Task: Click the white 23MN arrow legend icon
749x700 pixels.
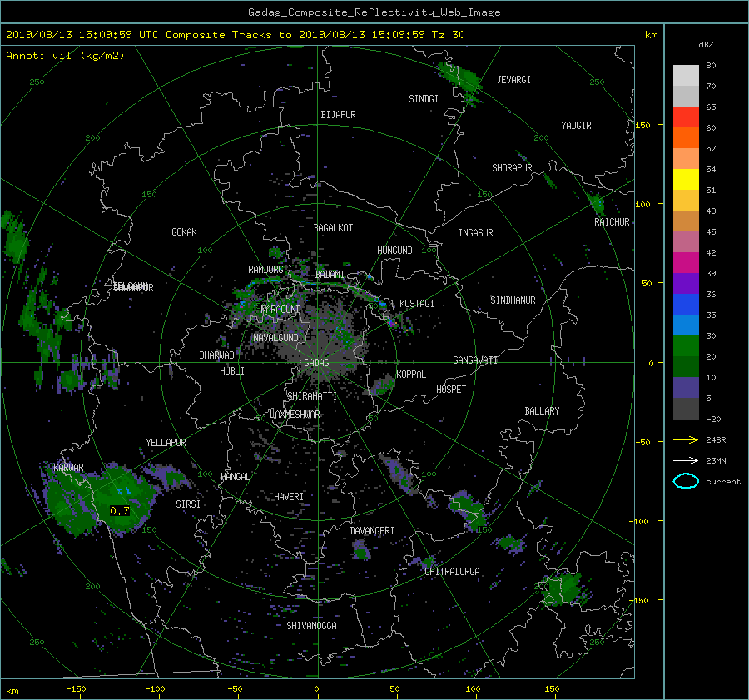Action: [686, 460]
